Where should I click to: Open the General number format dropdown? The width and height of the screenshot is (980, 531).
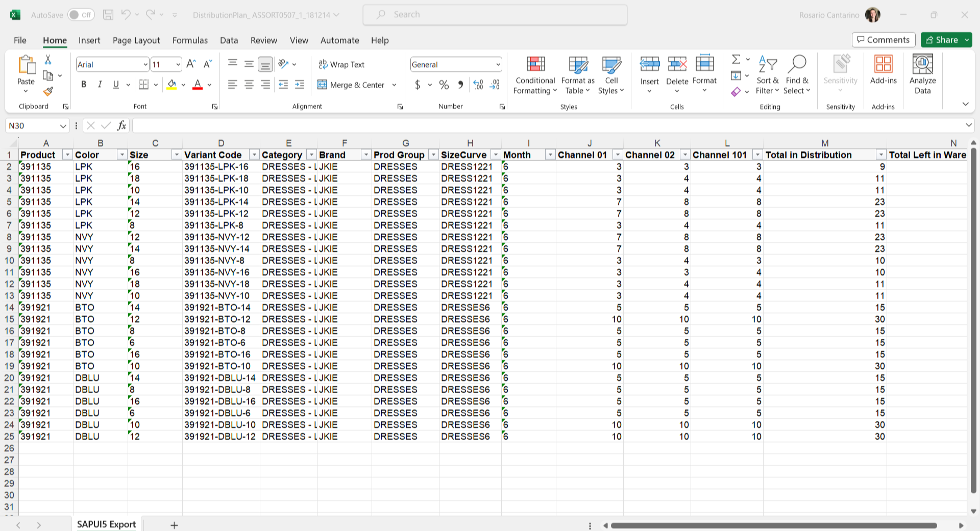point(498,64)
